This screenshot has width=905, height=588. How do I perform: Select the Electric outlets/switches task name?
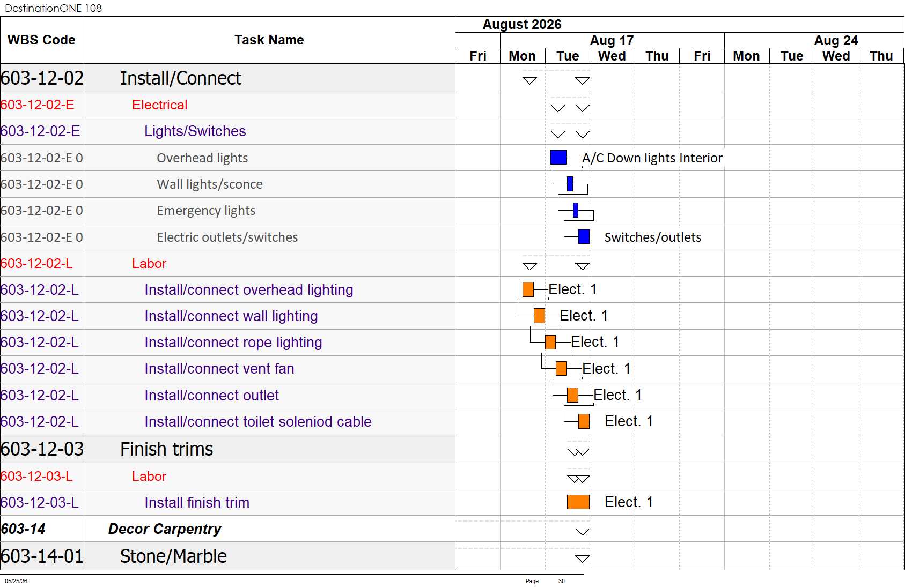tap(227, 237)
